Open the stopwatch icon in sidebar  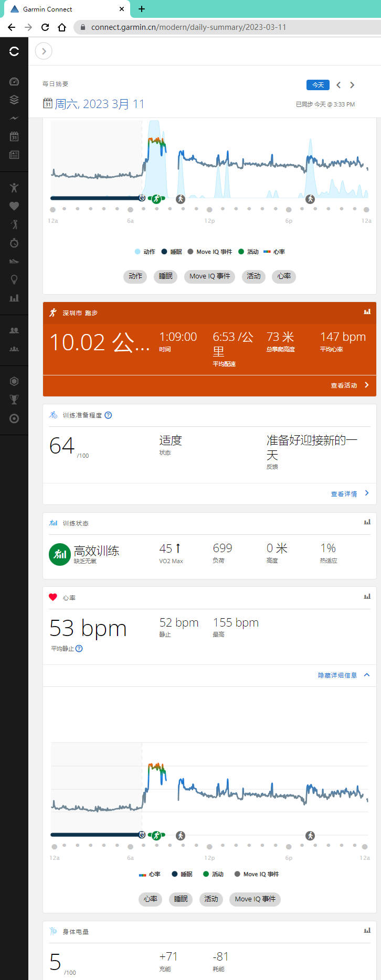coord(14,243)
